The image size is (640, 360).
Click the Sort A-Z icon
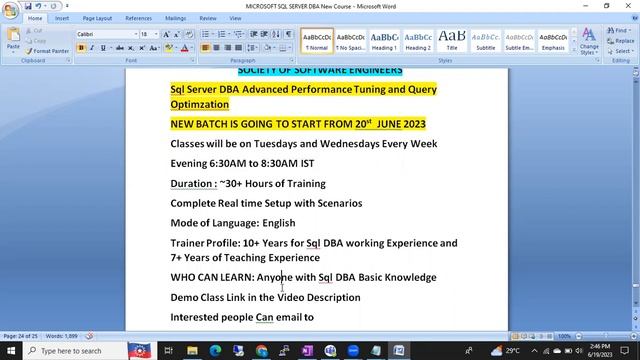(x=276, y=34)
